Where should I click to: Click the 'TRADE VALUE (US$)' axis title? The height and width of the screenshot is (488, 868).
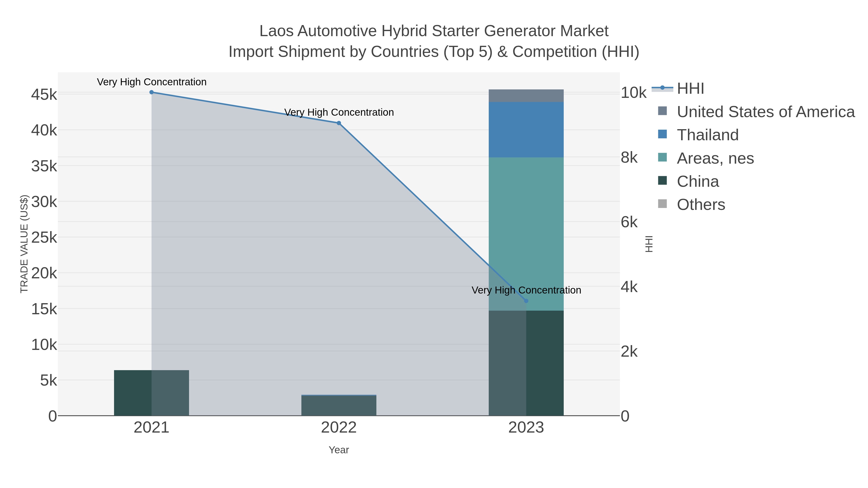click(24, 244)
